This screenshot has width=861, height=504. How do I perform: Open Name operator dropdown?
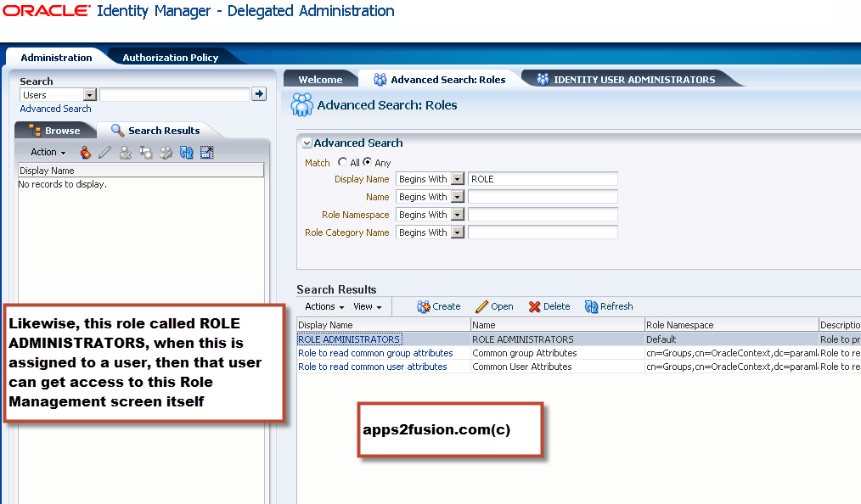click(458, 197)
